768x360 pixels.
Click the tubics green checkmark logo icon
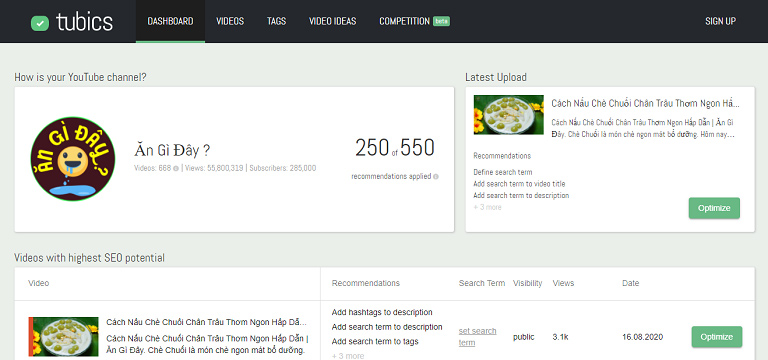click(40, 23)
